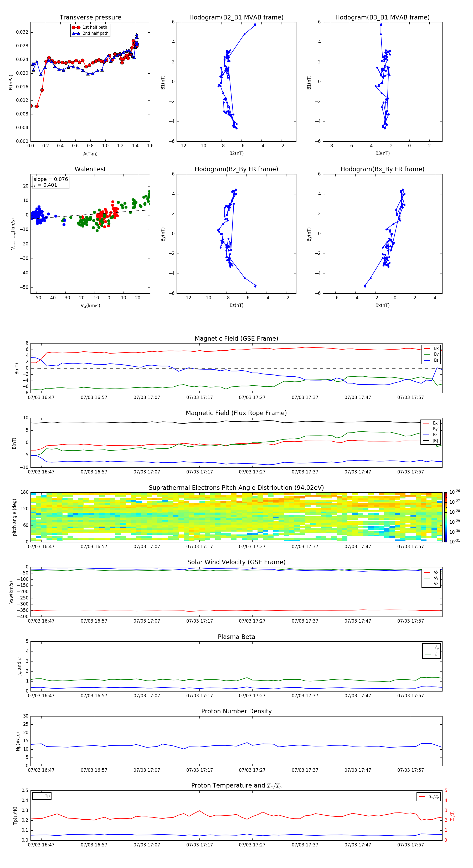The image size is (473, 868).
Task: Select Bx' in the Flux Rope legend
Action: [x=431, y=423]
